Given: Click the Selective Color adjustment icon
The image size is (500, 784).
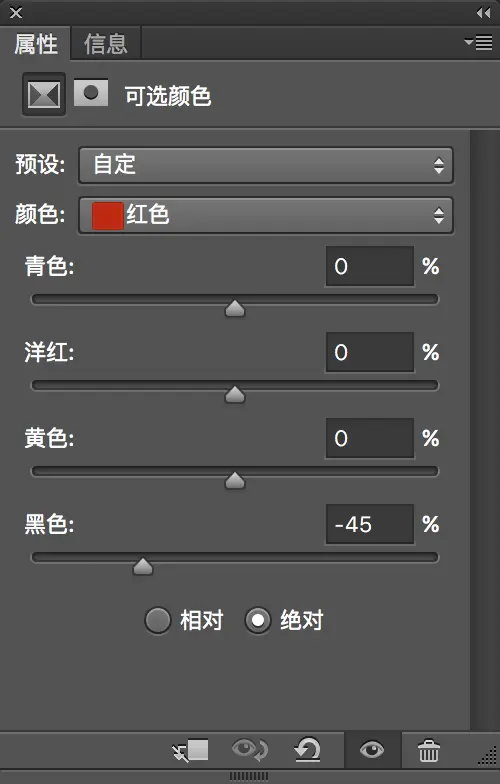Looking at the screenshot, I should 44,94.
